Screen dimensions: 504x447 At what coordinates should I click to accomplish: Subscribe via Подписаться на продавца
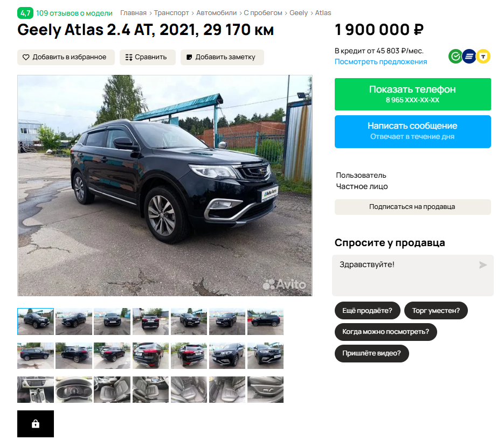tap(413, 207)
